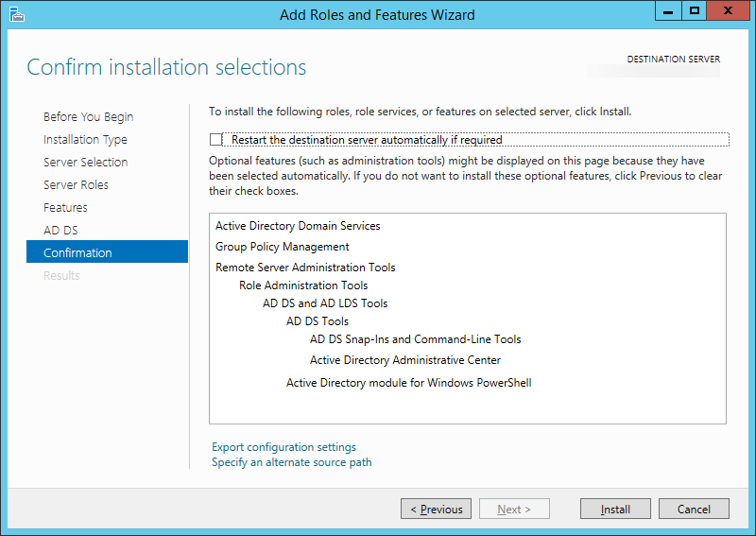
Task: Open the Features step
Action: click(65, 207)
